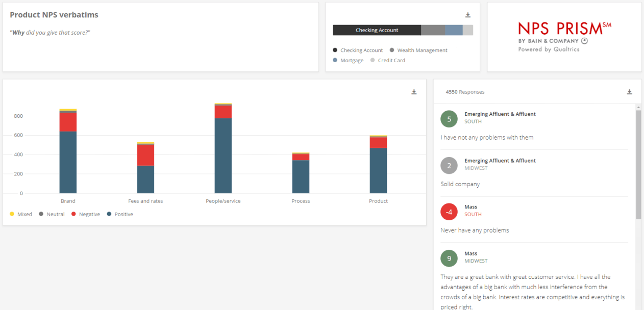
Task: Click the 'Never have any problems' response
Action: point(475,230)
